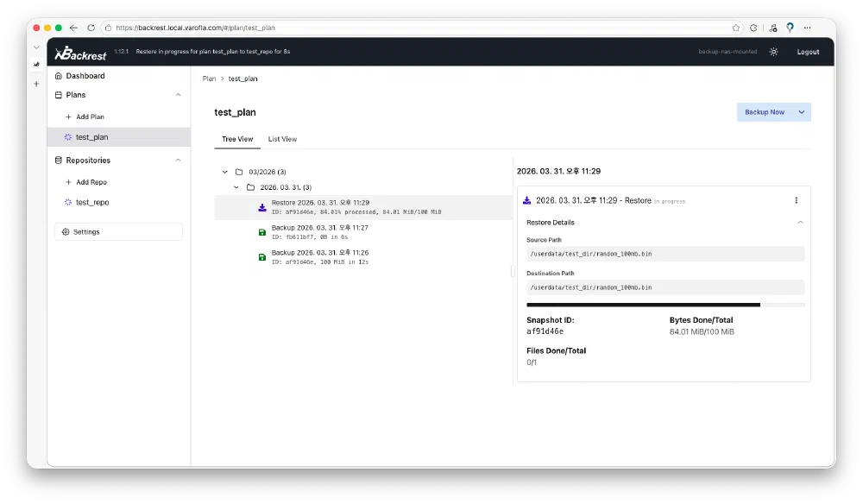Image resolution: width=863 pixels, height=504 pixels.
Task: Open the Backup Now dropdown arrow
Action: [802, 112]
